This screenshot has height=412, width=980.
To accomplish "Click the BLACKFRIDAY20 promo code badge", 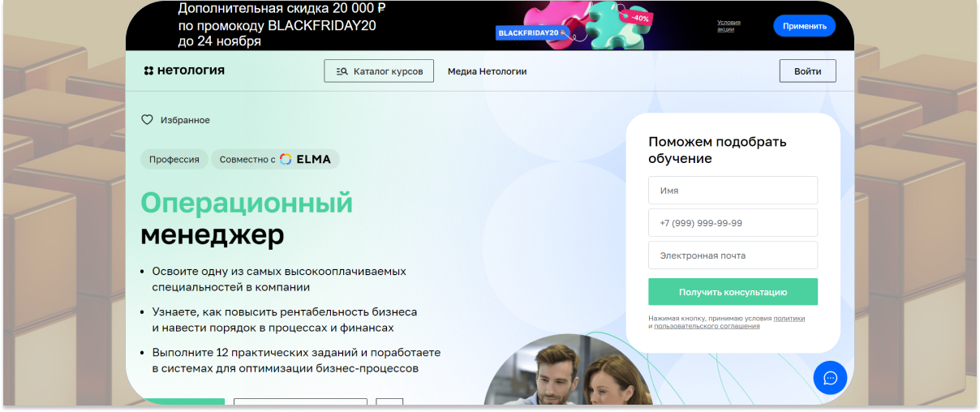I will click(531, 32).
